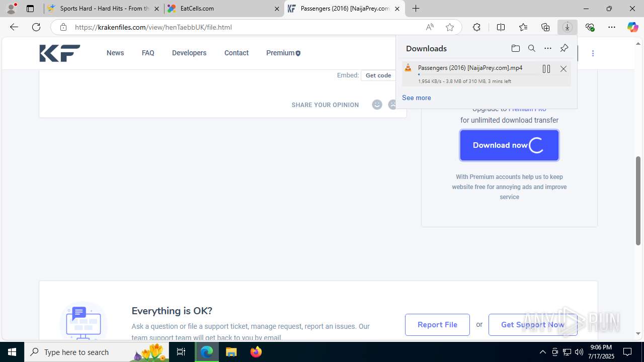The height and width of the screenshot is (362, 644).
Task: Search downloads with the magnifier icon
Action: tap(532, 48)
